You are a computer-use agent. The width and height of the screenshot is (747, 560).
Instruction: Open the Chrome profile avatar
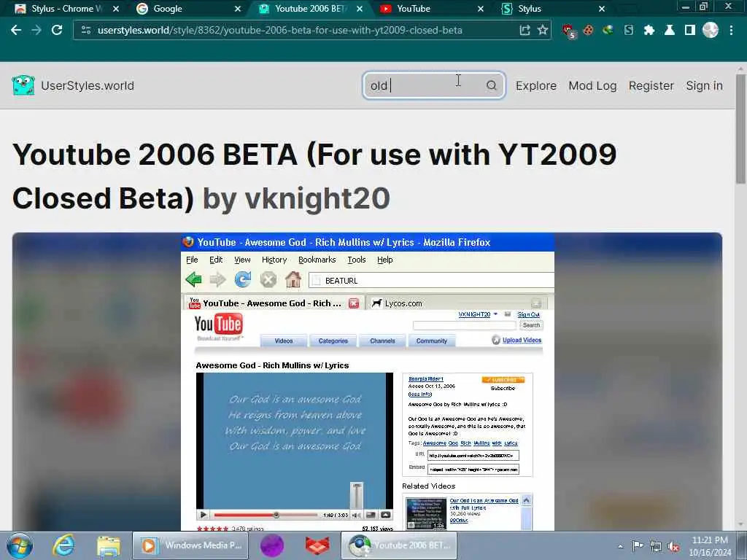(711, 30)
